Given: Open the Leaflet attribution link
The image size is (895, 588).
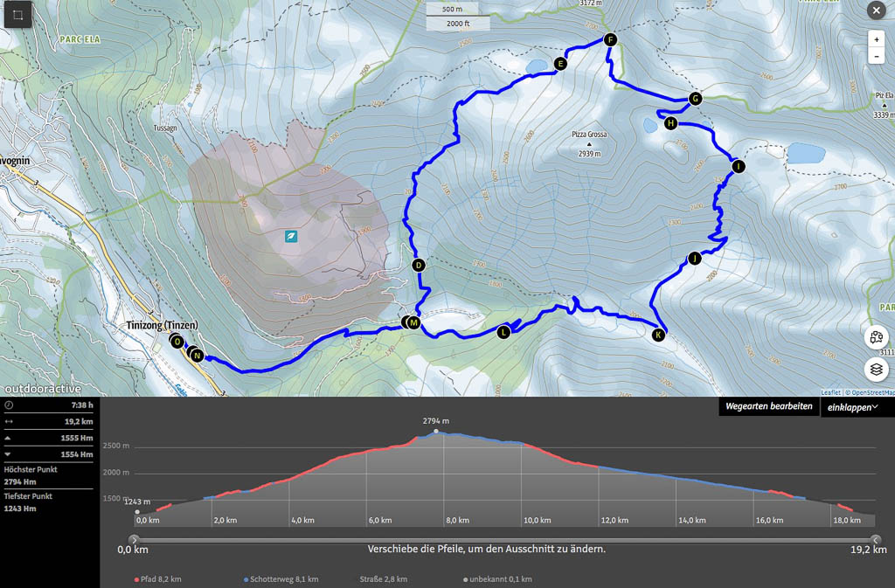Looking at the screenshot, I should [x=830, y=392].
